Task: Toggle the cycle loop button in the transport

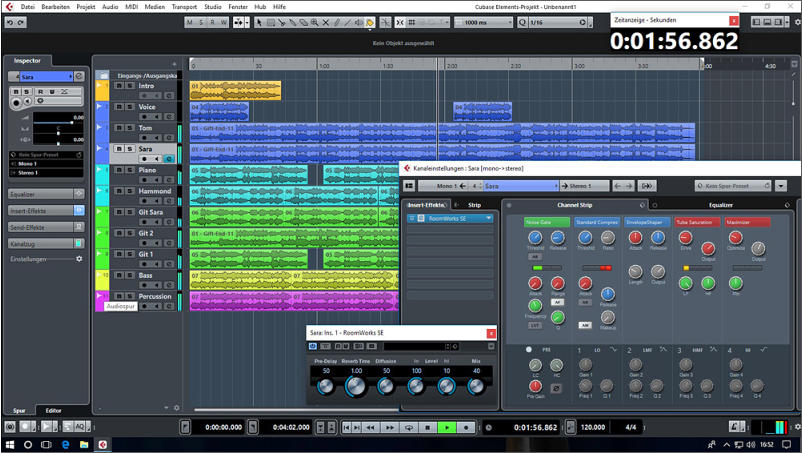Action: pyautogui.click(x=409, y=427)
